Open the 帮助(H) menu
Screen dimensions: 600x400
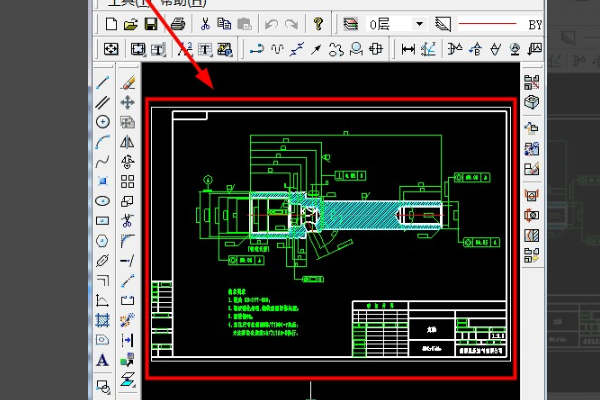[x=180, y=3]
